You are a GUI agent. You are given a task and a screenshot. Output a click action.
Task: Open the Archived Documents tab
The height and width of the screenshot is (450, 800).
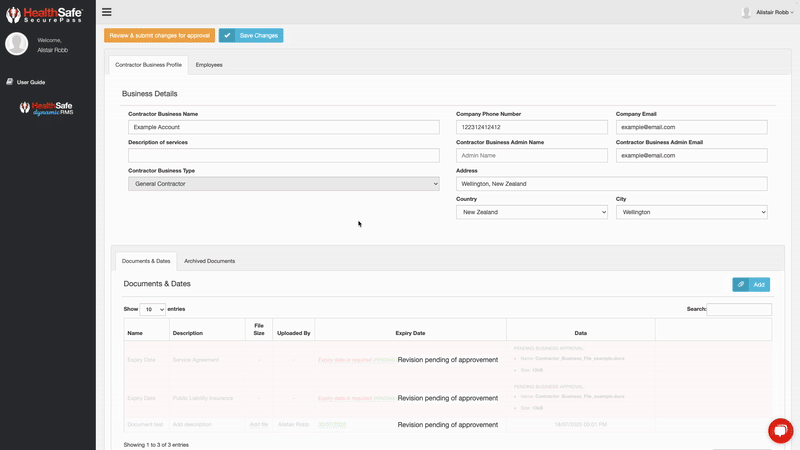(209, 261)
